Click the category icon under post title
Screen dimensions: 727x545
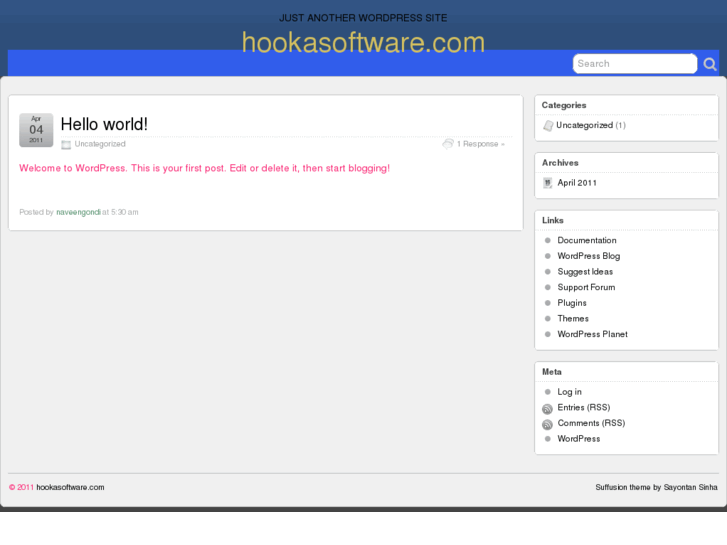tap(66, 145)
